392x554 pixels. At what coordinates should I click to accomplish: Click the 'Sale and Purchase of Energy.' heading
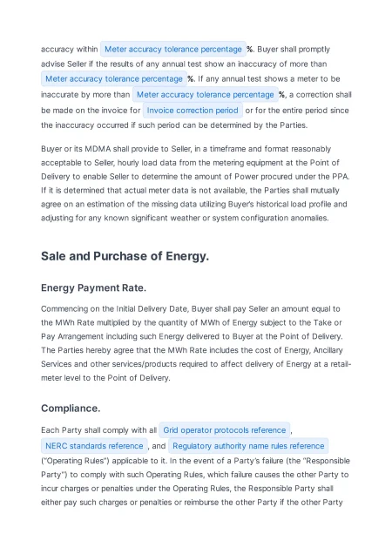pyautogui.click(x=125, y=256)
